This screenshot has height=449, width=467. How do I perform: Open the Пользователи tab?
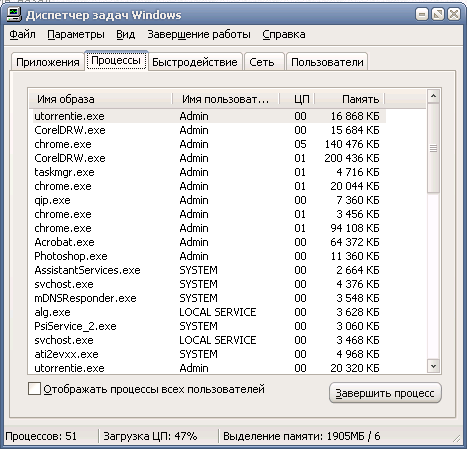click(x=327, y=62)
